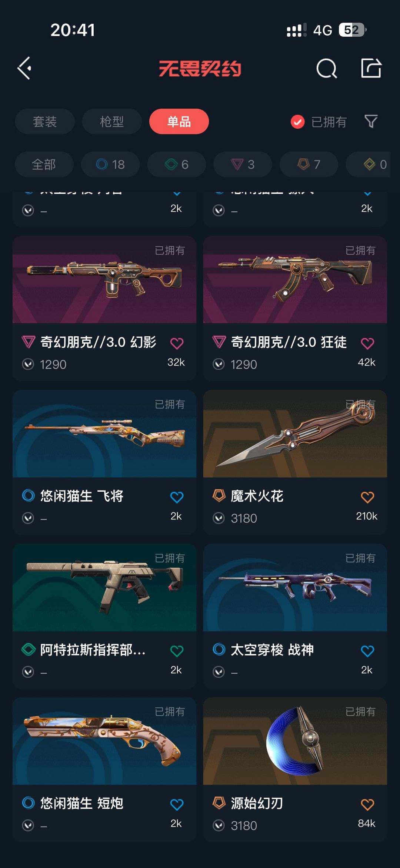Like 太空穿梭 战神 via heart icon
Viewport: 400px width, 868px height.
click(367, 651)
